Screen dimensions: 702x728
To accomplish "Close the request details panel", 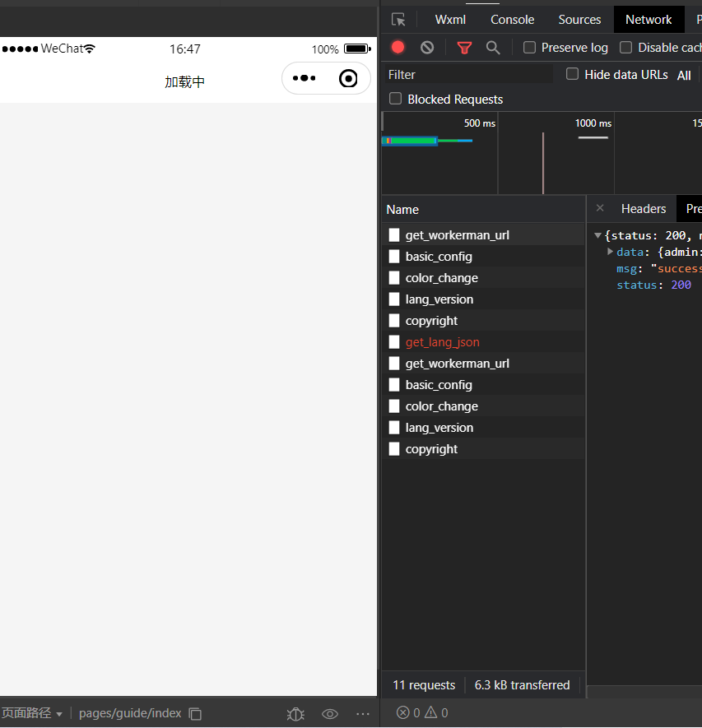I will (x=600, y=208).
